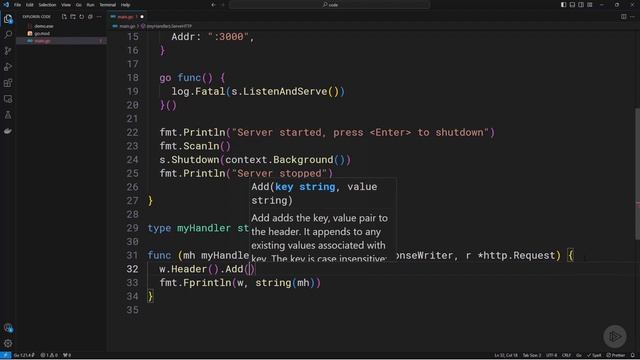This screenshot has height=360, width=640.
Task: Go back with the navigation arrow
Action: tap(213, 5)
